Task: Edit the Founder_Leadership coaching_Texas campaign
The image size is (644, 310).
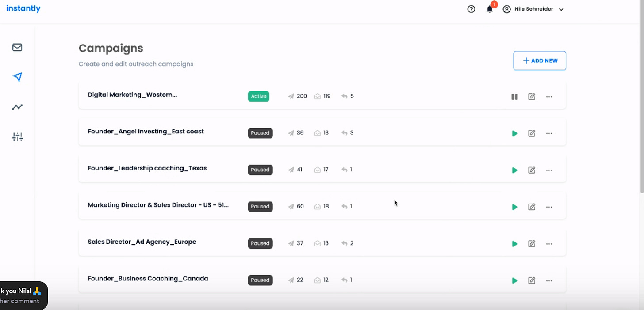Action: (x=532, y=170)
